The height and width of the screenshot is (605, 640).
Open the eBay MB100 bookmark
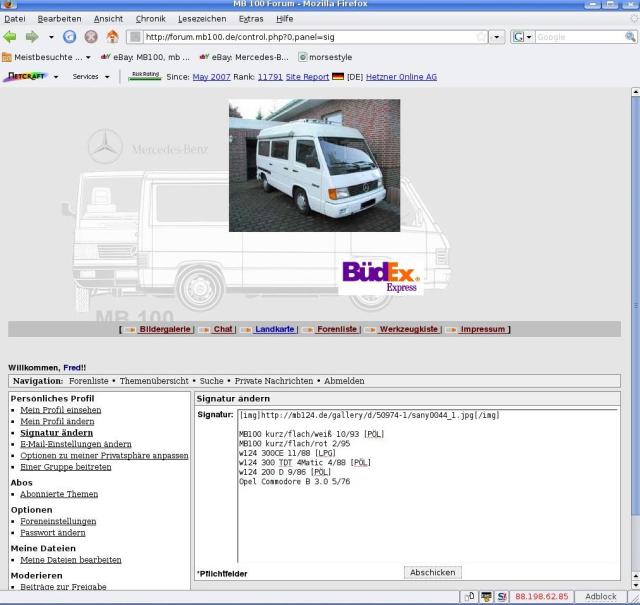click(x=145, y=57)
